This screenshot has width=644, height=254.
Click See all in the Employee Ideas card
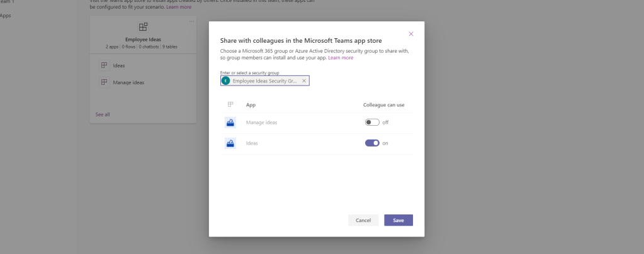click(x=103, y=114)
